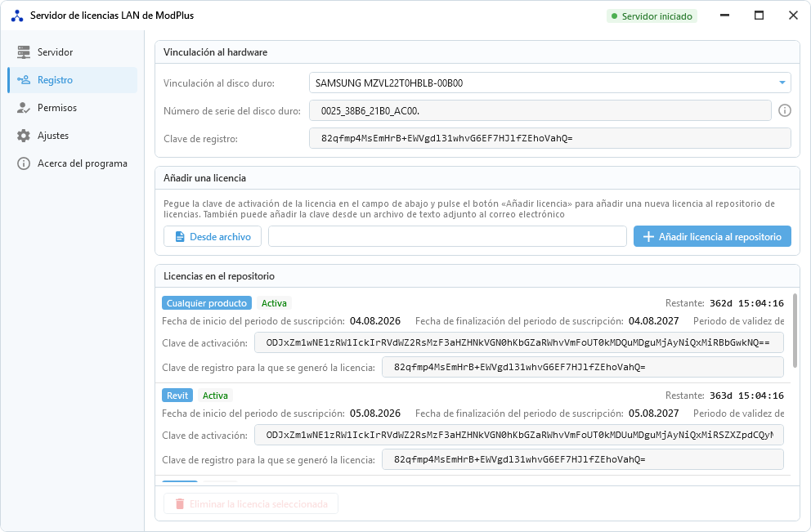
Task: Click Añadir licencia al repositorio button
Action: [712, 237]
